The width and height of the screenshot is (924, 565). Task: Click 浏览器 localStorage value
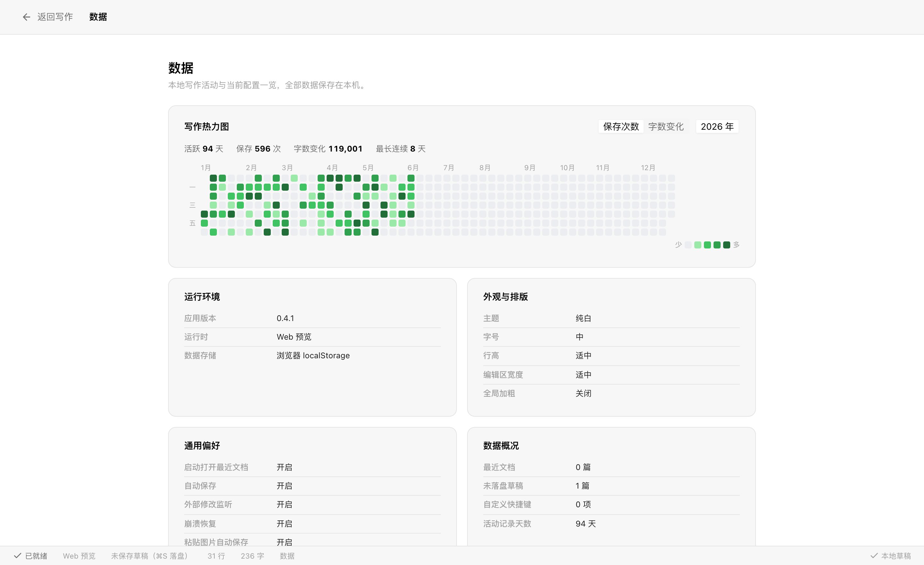tap(313, 355)
